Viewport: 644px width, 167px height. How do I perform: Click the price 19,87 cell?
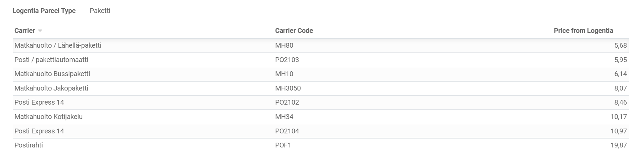point(619,145)
